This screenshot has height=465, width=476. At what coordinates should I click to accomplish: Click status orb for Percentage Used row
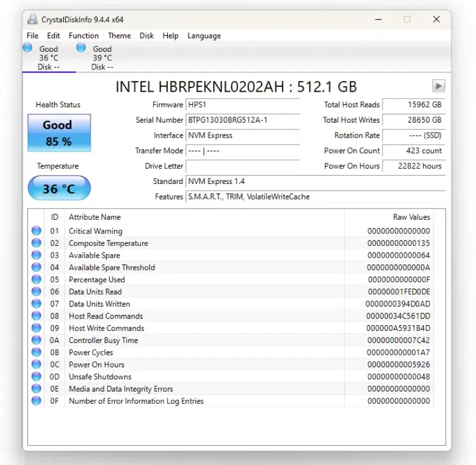point(36,279)
